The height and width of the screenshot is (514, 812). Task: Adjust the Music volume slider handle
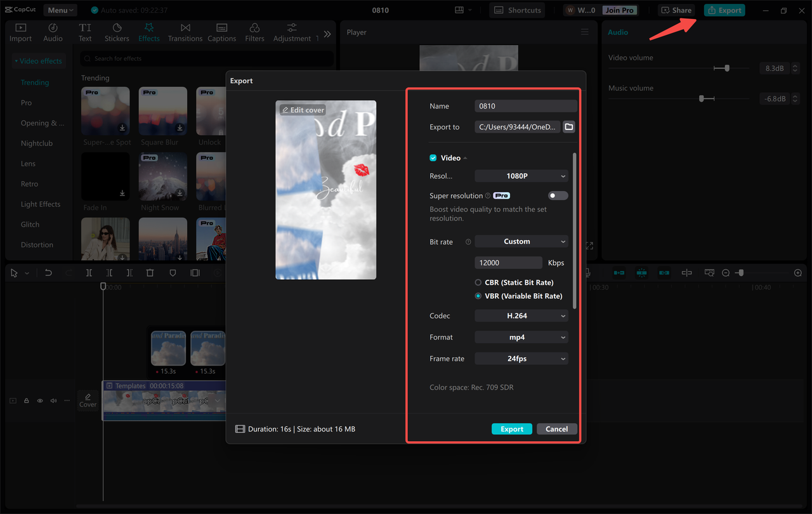pyautogui.click(x=702, y=98)
